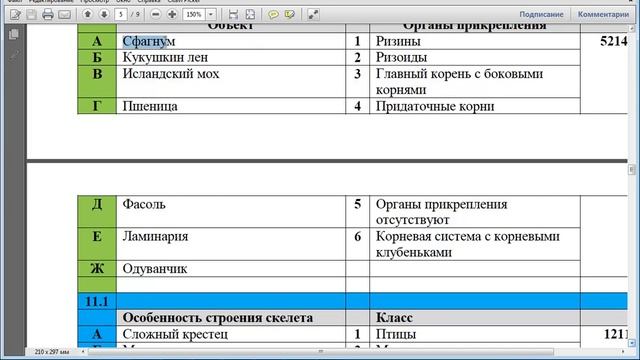
Task: Go to the next page with the down arrow
Action: pos(104,14)
